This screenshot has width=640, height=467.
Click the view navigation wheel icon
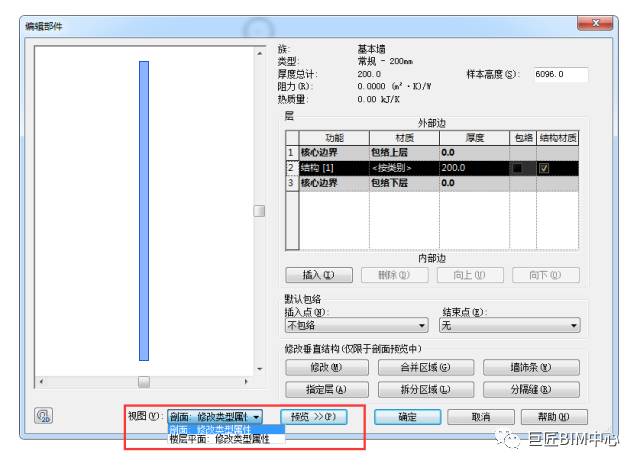[x=43, y=416]
